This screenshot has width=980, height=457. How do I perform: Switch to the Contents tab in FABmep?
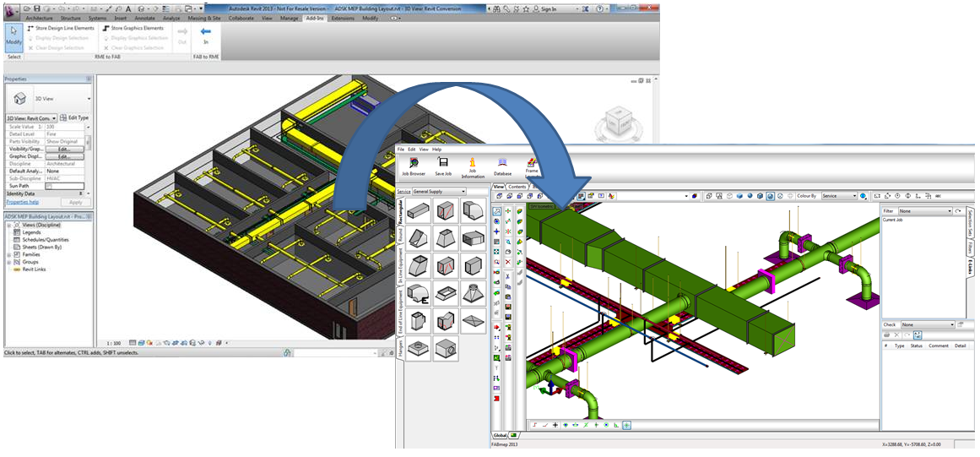[517, 187]
